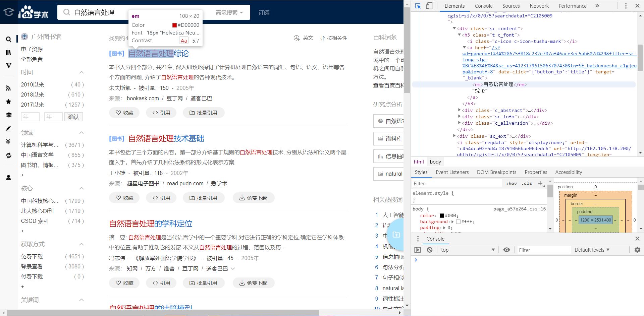Click the layers stack sidebar icon
644x316 pixels.
click(9, 115)
